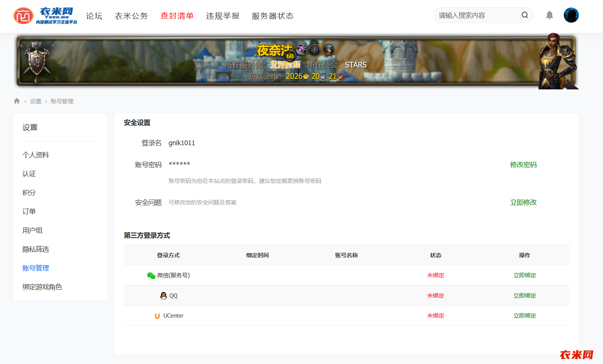
Task: Click 立即绑定 in the UCenter row
Action: click(x=525, y=316)
